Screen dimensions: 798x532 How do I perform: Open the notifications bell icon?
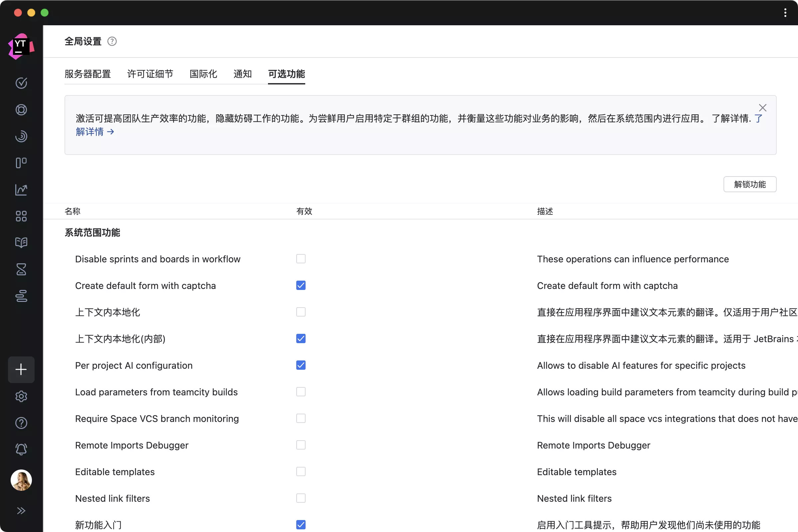point(21,449)
